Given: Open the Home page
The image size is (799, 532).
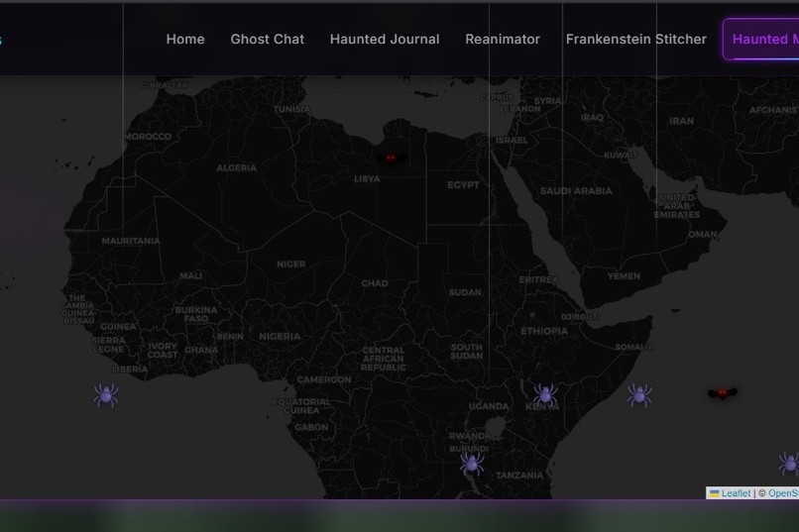Looking at the screenshot, I should point(185,40).
